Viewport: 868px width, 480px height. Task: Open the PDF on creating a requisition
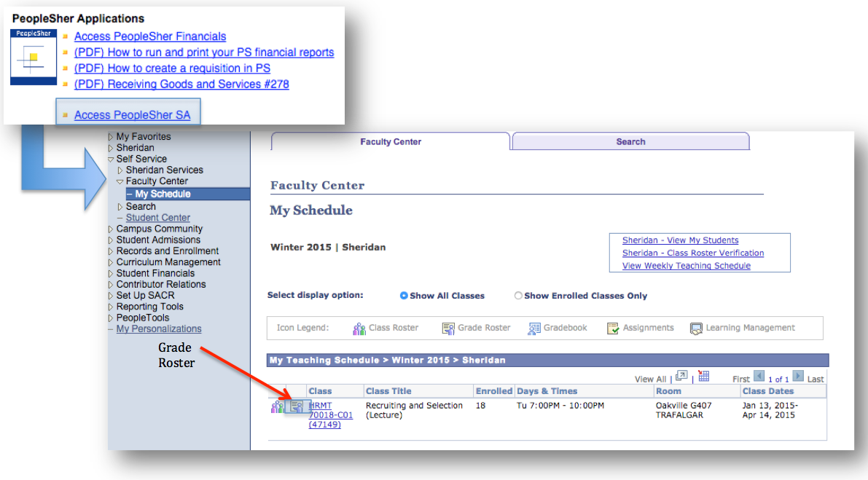pyautogui.click(x=172, y=68)
